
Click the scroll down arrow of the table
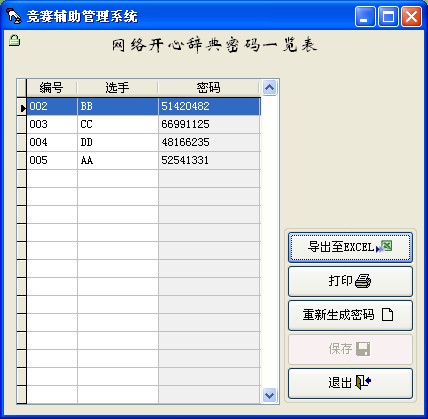269,396
